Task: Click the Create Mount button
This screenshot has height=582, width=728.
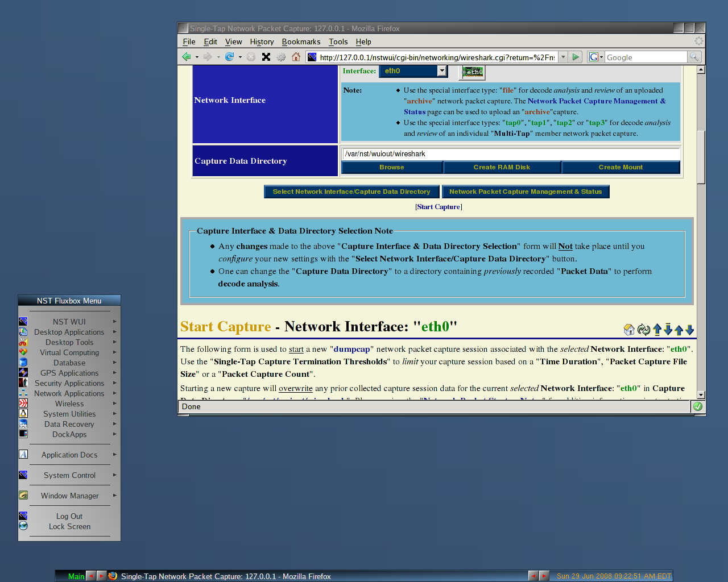Action: (x=621, y=167)
